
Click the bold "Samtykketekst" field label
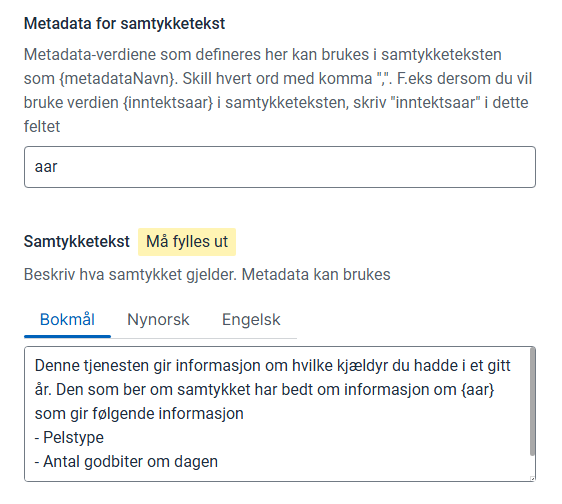(77, 242)
